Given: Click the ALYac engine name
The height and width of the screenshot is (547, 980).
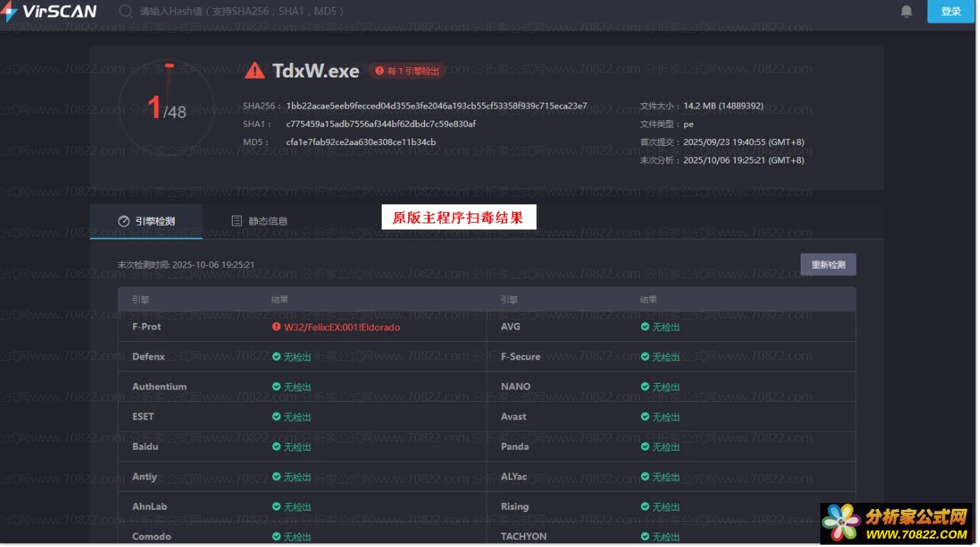Looking at the screenshot, I should (514, 476).
